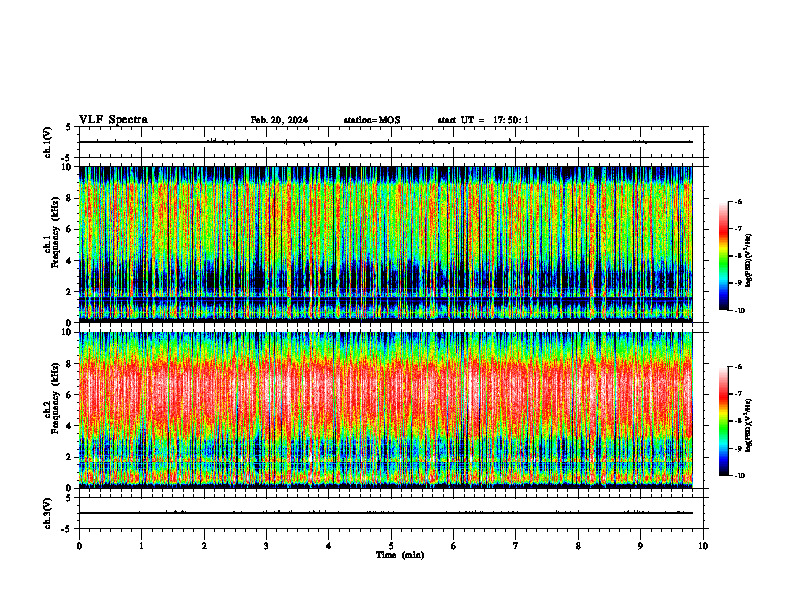The width and height of the screenshot is (792, 612).
Task: Click the "Time (min)" axis label
Action: [400, 555]
